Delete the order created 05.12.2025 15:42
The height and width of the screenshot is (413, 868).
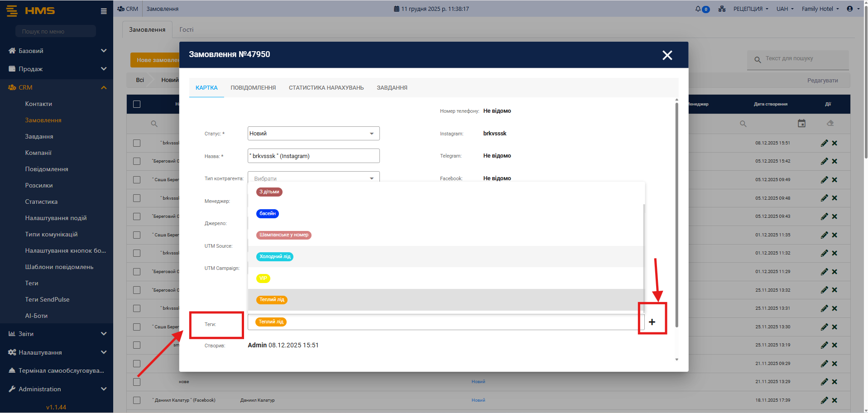click(834, 161)
